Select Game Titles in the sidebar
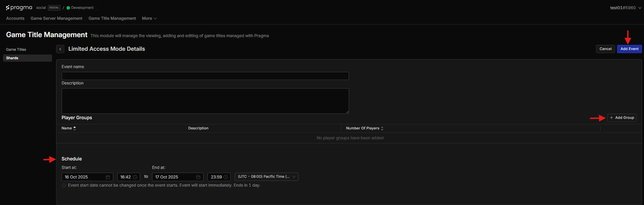644x205 pixels. 16,49
